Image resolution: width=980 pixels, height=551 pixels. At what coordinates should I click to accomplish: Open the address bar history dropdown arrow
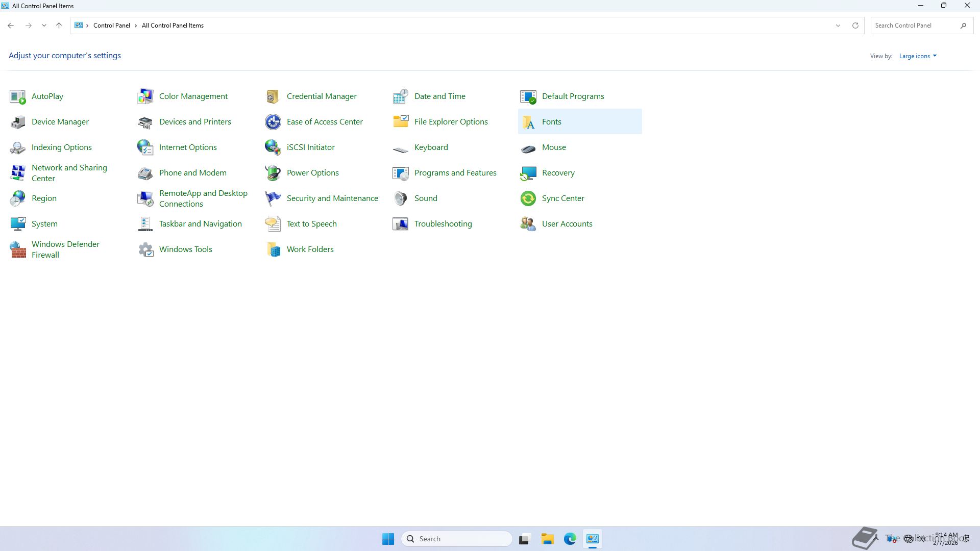838,26
